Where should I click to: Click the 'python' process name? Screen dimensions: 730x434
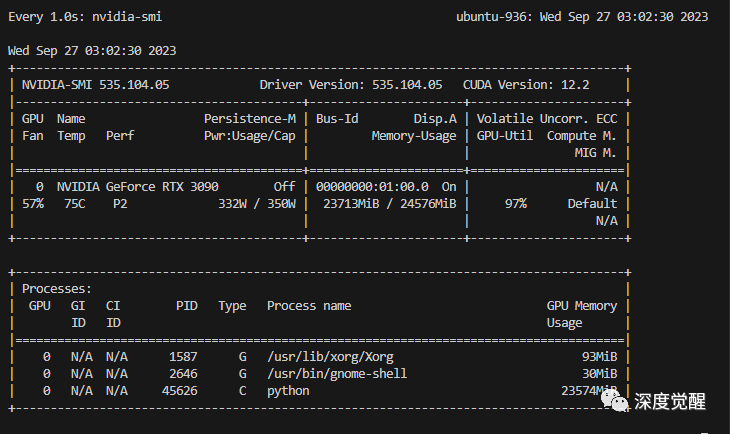point(288,391)
